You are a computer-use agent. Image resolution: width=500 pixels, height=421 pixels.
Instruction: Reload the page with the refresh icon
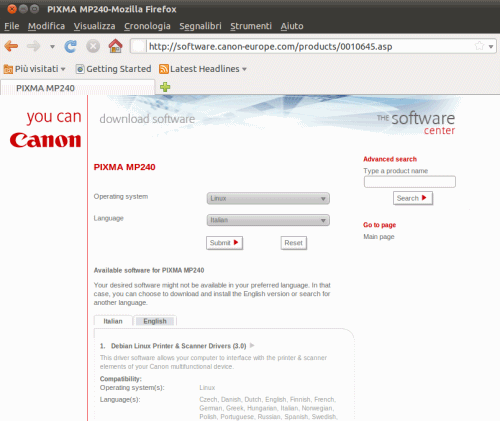coord(70,46)
